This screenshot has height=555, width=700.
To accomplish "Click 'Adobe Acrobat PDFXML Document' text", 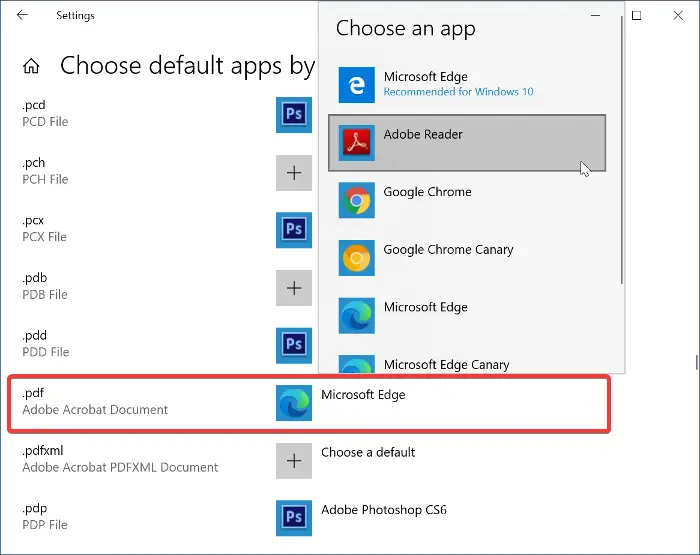I will point(120,467).
